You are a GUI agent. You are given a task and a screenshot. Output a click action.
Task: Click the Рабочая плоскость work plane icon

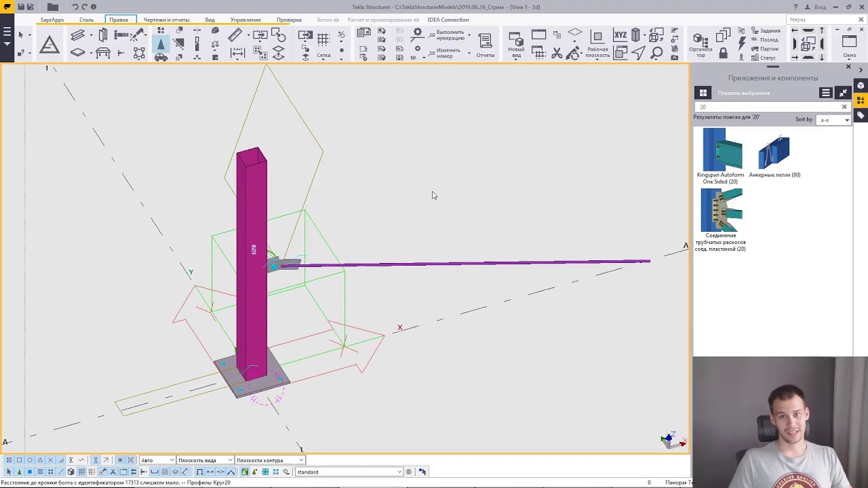pos(597,45)
